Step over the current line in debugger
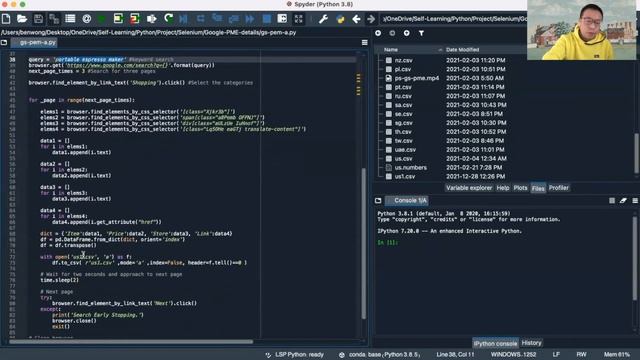 [200, 19]
